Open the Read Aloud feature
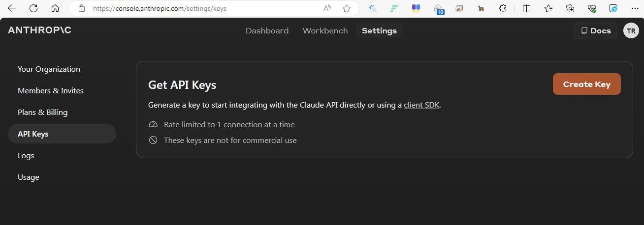This screenshot has height=225, width=644. [x=327, y=8]
